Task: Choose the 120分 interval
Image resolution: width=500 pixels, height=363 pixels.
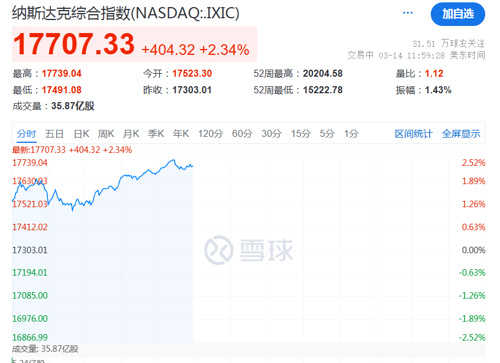Action: coord(210,134)
